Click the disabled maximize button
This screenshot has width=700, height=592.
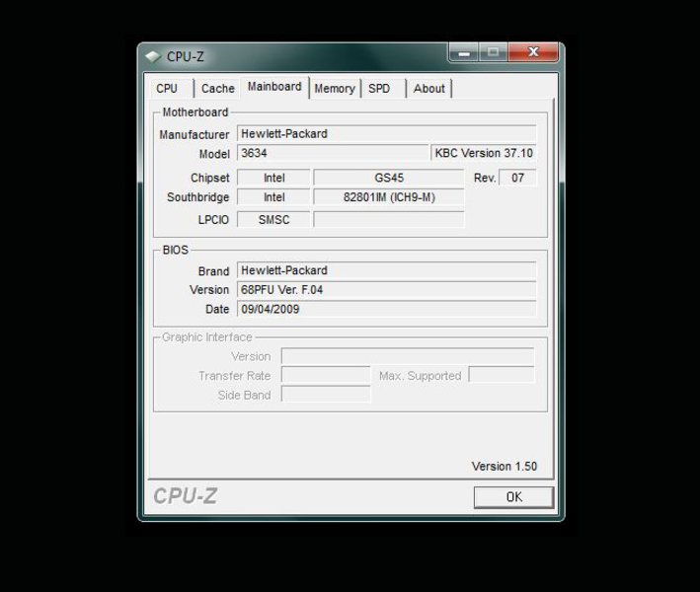494,52
